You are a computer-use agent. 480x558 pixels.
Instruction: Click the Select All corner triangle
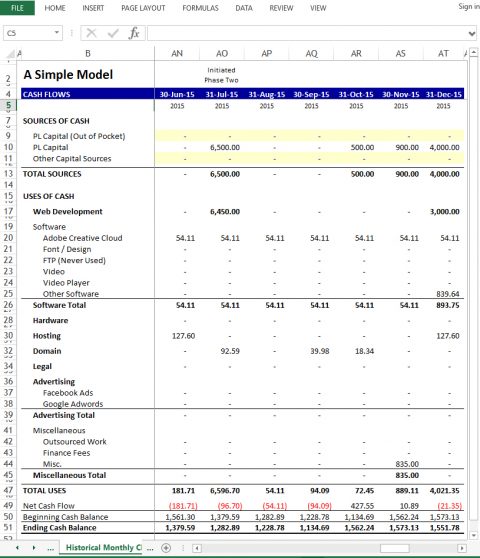click(x=11, y=54)
